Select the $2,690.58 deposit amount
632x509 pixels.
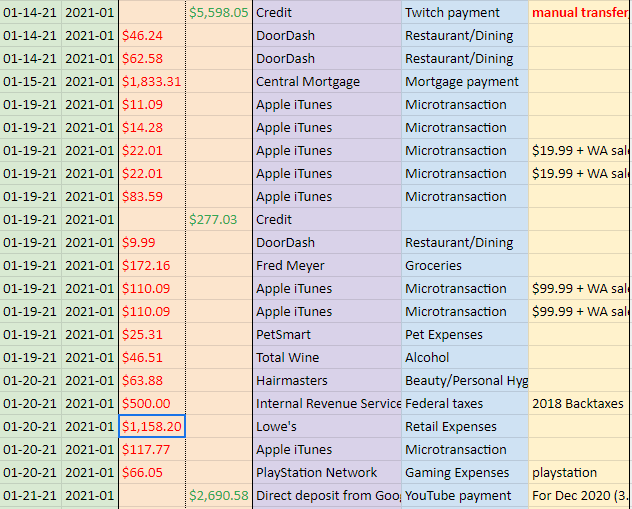tap(219, 495)
